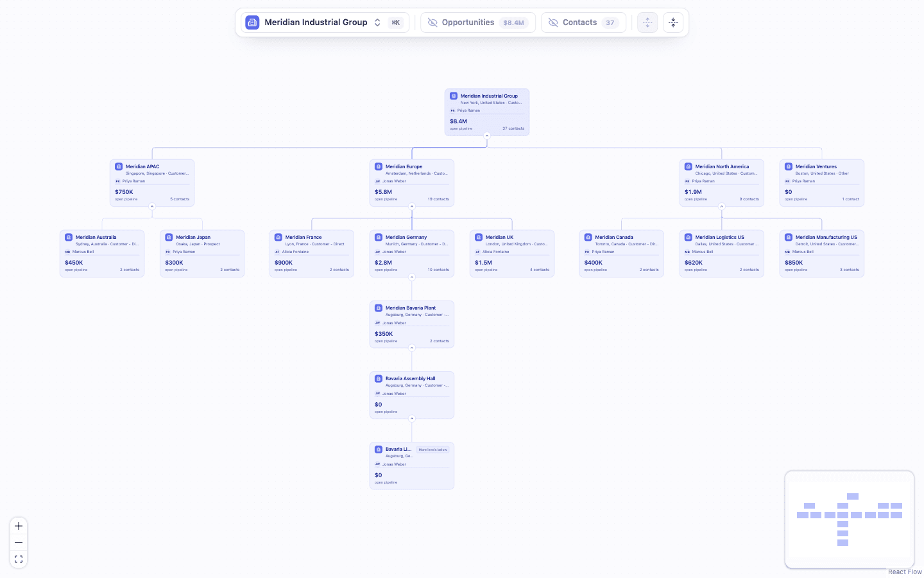924x578 pixels.
Task: Click the Meridian Bavaria Plant node icon
Action: [x=379, y=308]
